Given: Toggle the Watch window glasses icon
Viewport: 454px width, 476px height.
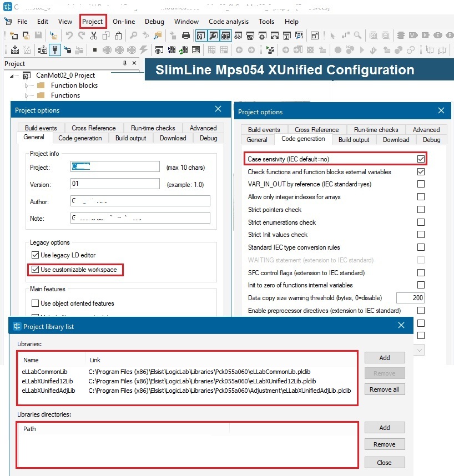Looking at the screenshot, I should coord(238,36).
